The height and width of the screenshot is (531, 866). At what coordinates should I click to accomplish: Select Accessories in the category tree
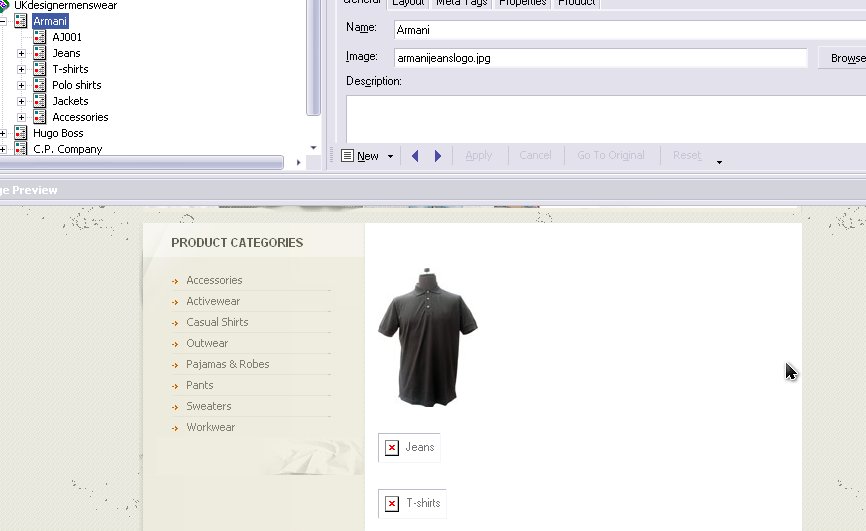(x=80, y=117)
